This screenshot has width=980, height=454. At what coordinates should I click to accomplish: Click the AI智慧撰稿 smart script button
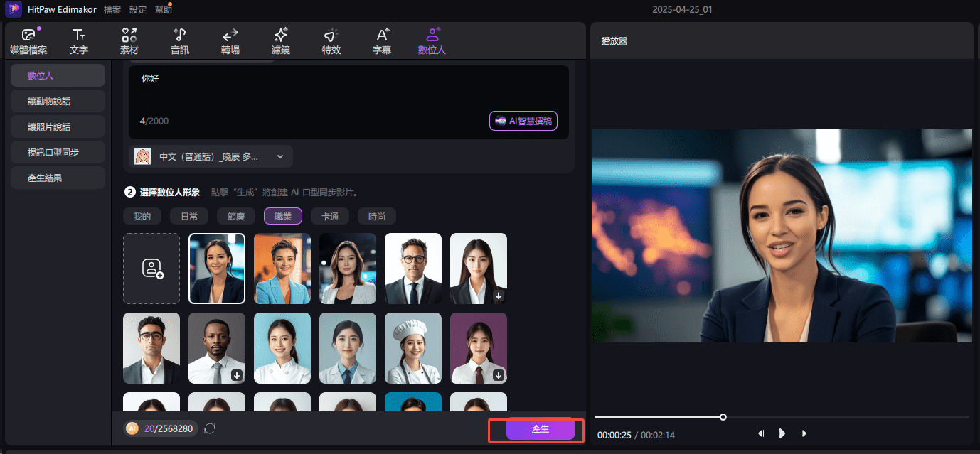coord(523,121)
